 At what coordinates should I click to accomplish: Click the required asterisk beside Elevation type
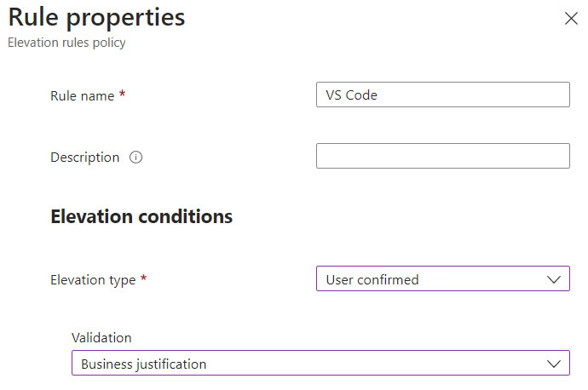143,278
